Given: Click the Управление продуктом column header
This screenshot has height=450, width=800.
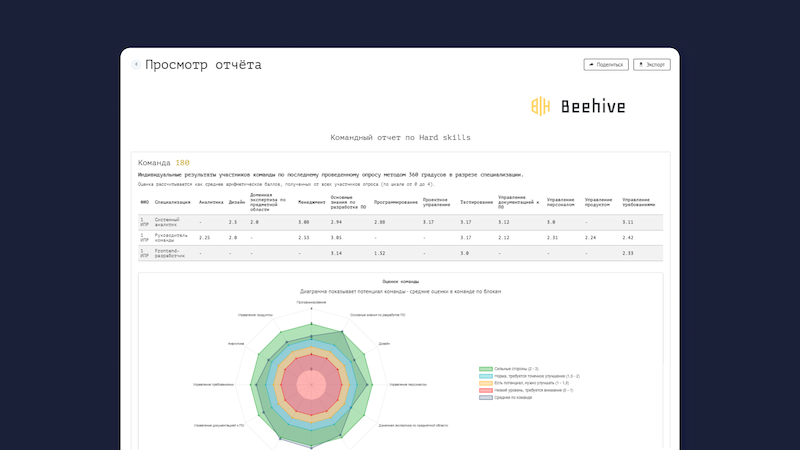Looking at the screenshot, I should pos(598,203).
